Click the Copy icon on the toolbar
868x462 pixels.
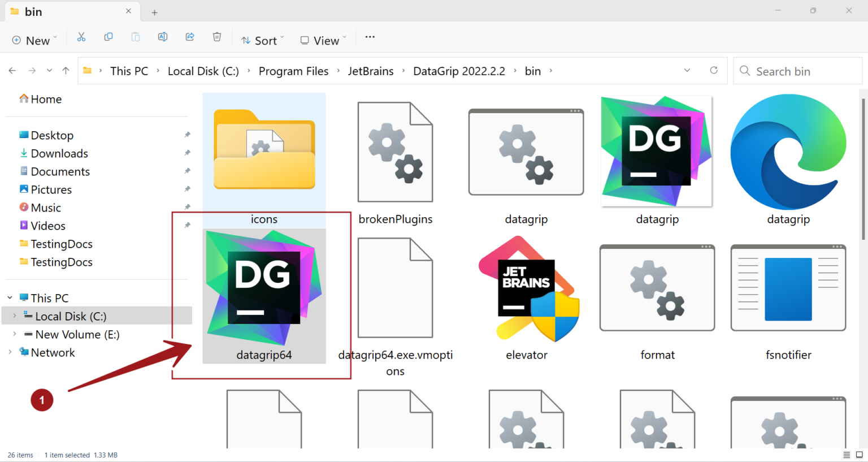coord(108,36)
